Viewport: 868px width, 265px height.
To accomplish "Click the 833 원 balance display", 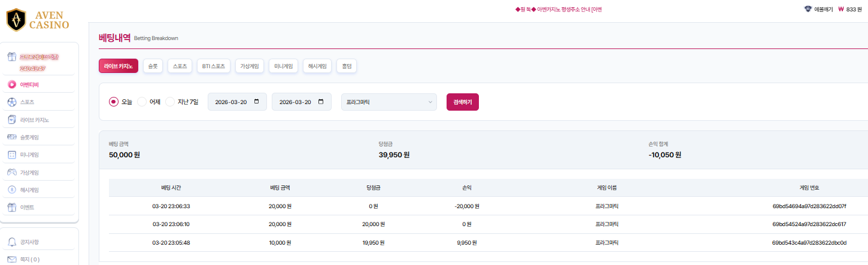I will [x=849, y=10].
